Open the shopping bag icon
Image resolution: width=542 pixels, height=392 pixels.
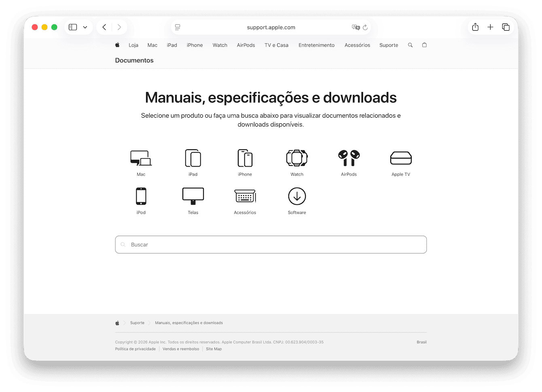[x=424, y=45]
